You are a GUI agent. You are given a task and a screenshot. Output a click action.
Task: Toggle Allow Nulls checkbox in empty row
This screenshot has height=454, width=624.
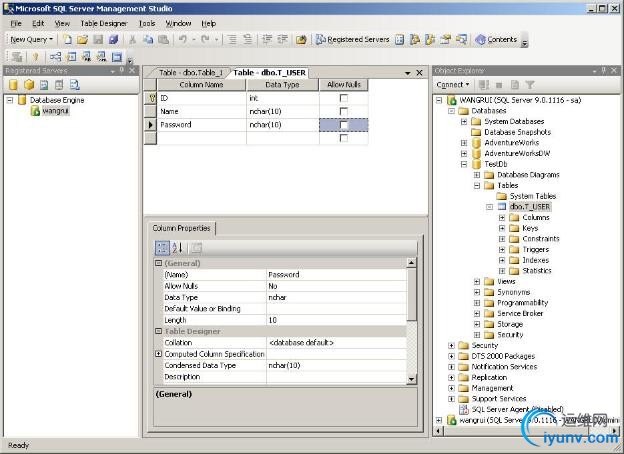[343, 138]
